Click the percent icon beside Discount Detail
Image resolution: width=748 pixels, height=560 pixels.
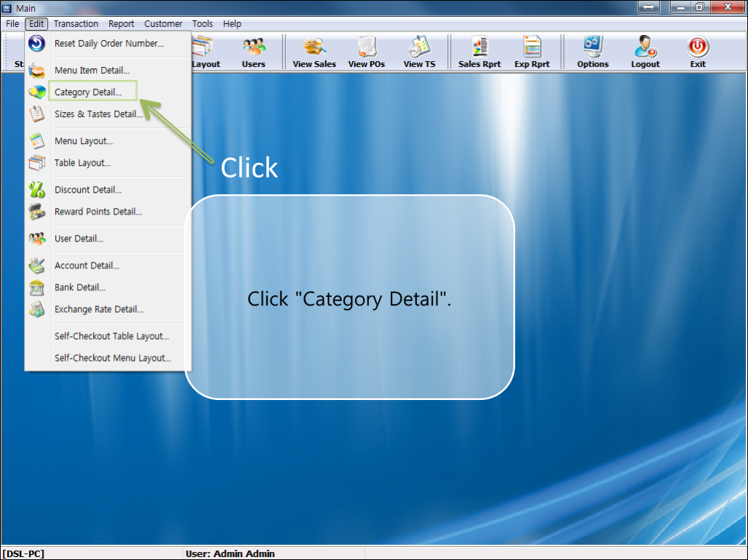point(36,189)
